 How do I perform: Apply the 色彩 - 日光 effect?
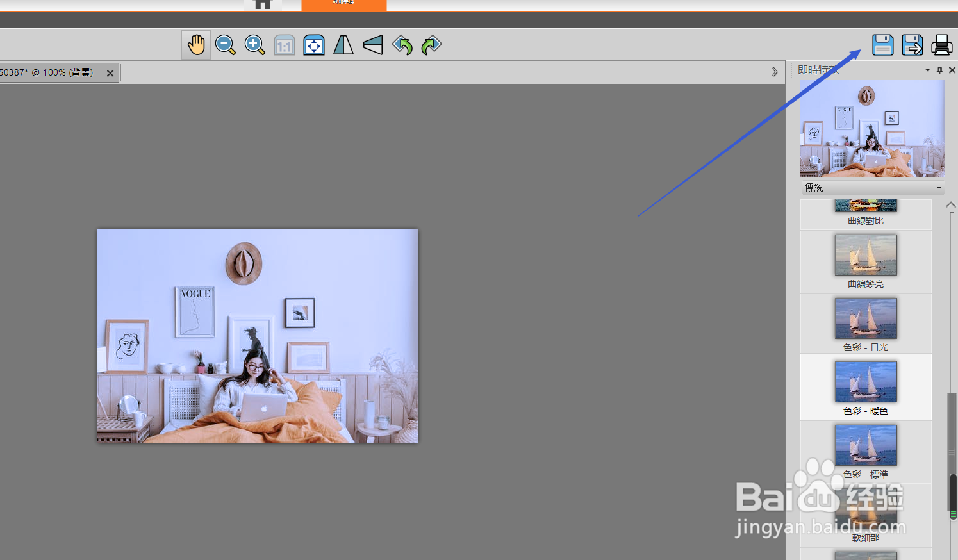point(866,324)
